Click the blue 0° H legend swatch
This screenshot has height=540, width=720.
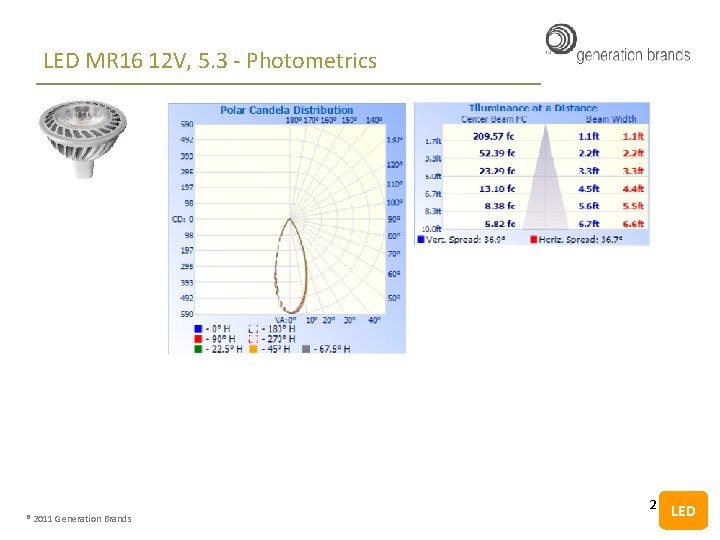click(198, 329)
